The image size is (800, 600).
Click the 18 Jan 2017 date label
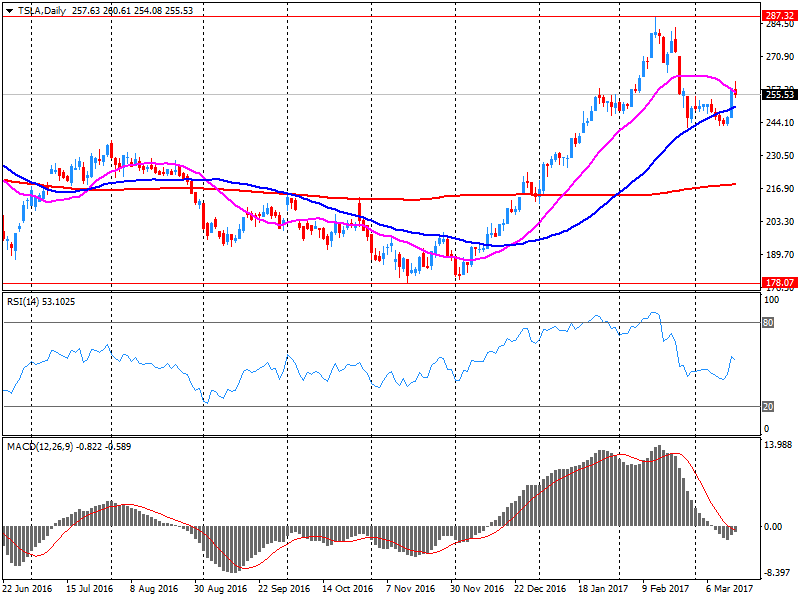coord(603,589)
